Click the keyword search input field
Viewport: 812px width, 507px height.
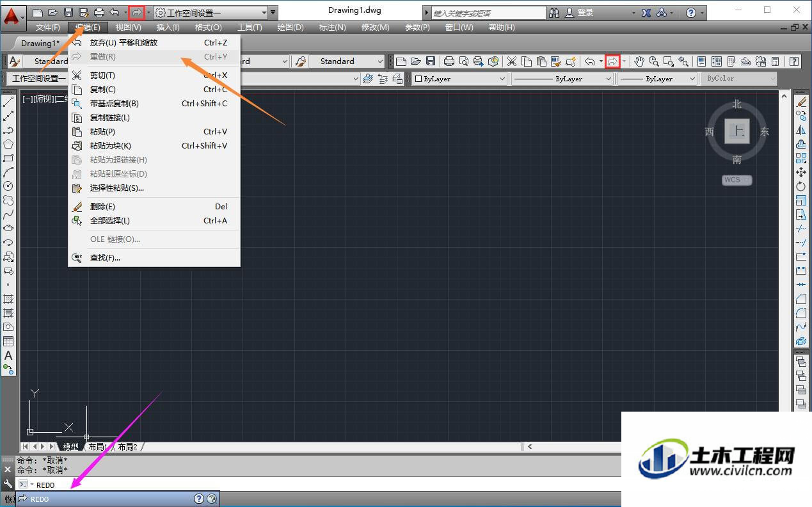[x=490, y=13]
